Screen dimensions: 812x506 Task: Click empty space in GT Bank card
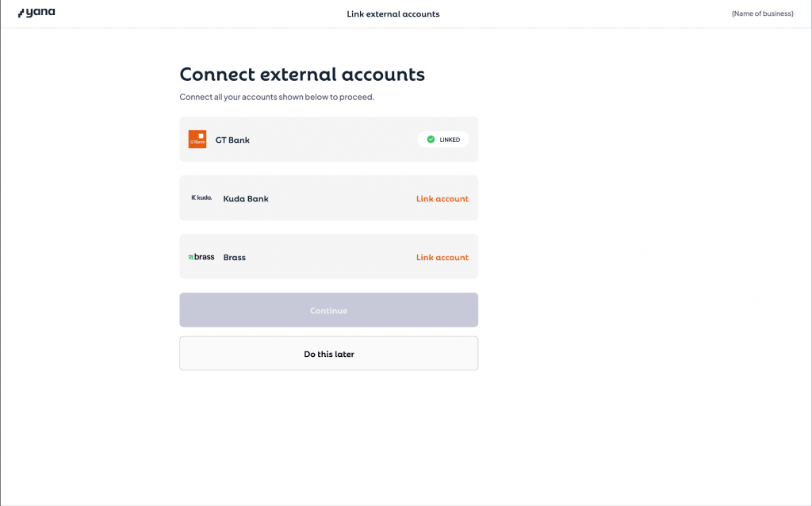[x=333, y=140]
